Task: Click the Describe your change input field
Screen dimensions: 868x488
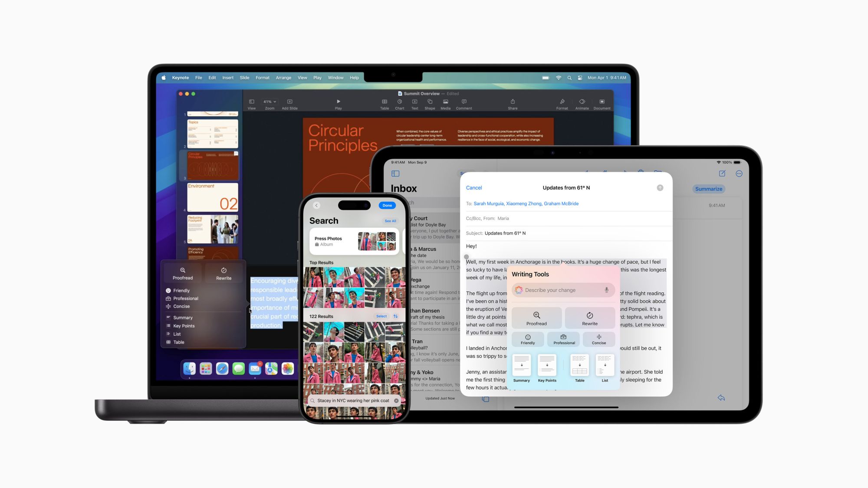Action: 563,290
